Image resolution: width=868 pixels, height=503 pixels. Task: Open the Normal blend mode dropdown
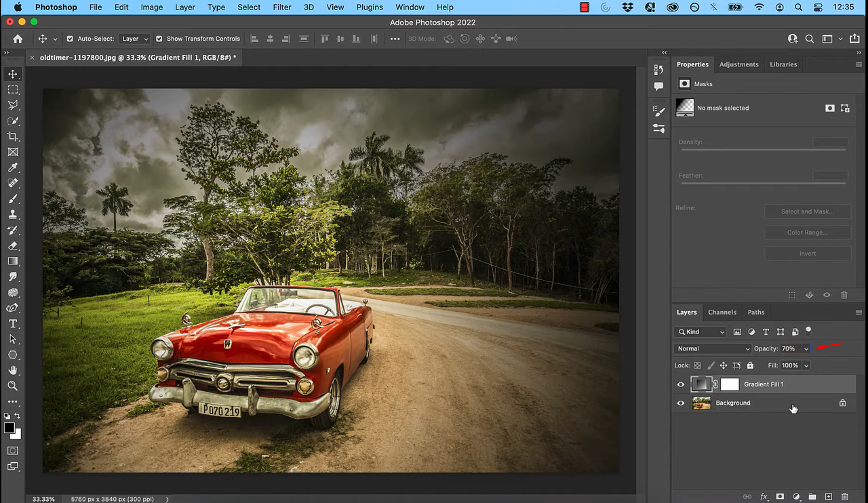pos(713,348)
